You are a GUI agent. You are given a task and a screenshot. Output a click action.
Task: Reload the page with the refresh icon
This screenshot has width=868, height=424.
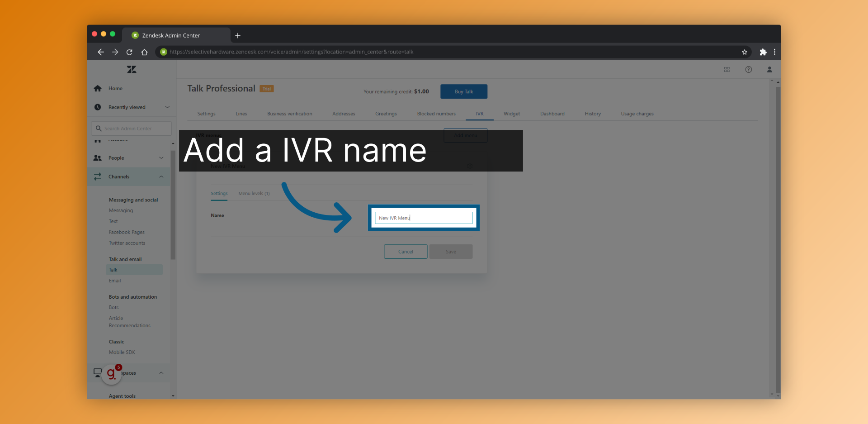tap(129, 52)
